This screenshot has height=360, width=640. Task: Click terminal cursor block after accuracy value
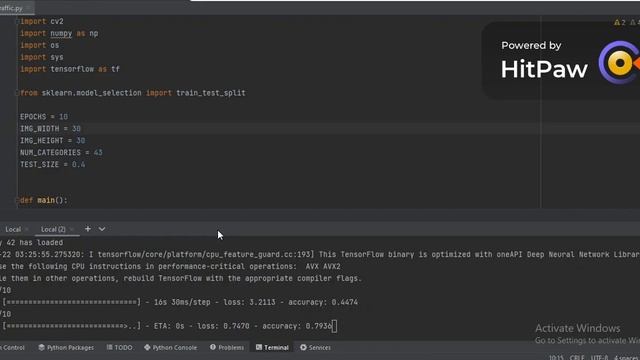click(334, 326)
